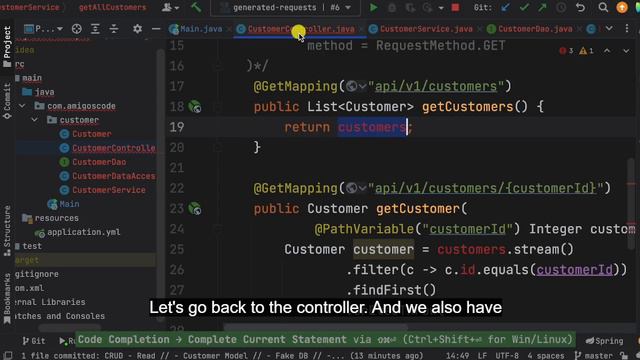Open Git Show History clock icon
The width and height of the screenshot is (640, 360).
(561, 7)
